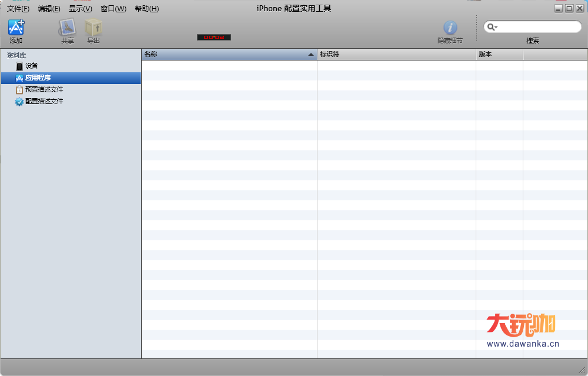Click the window resize grip corner
The image size is (588, 376).
click(x=582, y=370)
